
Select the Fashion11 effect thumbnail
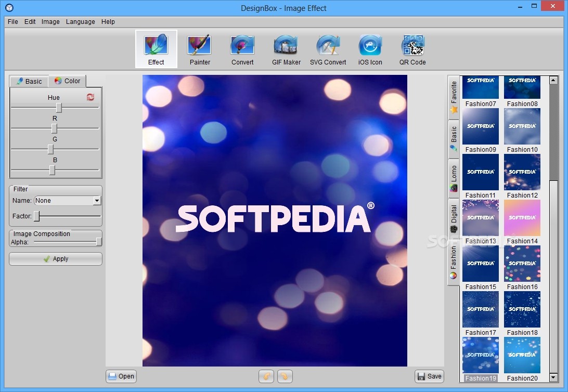[x=480, y=172]
